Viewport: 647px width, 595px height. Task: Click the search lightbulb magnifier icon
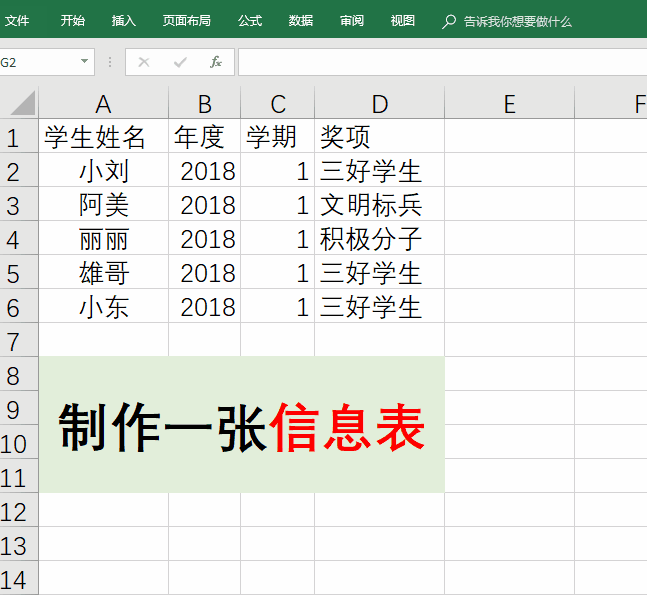[449, 21]
